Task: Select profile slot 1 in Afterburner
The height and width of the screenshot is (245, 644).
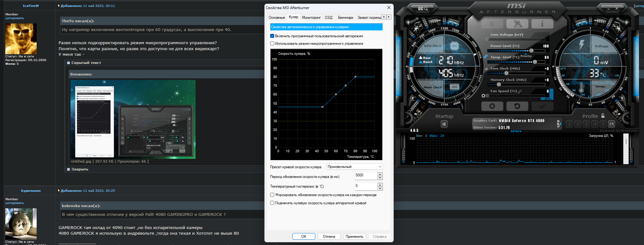Action: [569, 124]
